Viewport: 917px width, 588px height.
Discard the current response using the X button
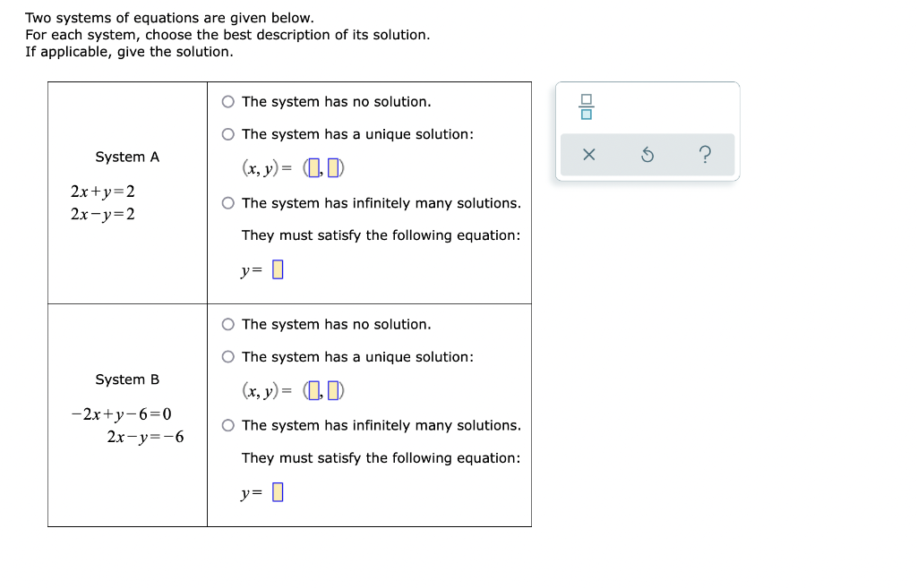pos(589,155)
